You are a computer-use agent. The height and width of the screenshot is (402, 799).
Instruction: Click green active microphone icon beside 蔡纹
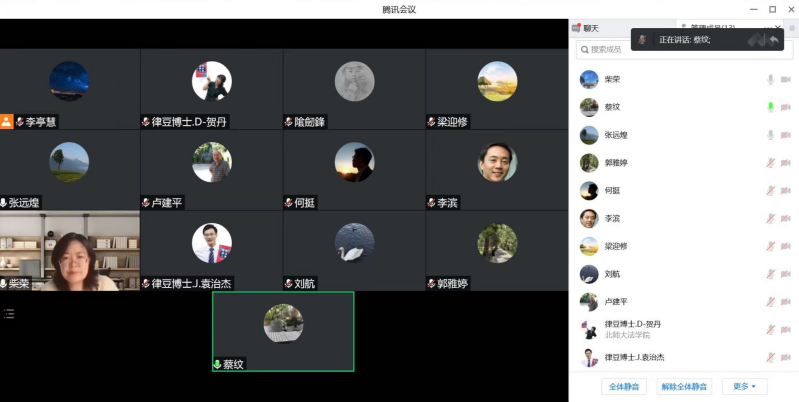pos(770,107)
